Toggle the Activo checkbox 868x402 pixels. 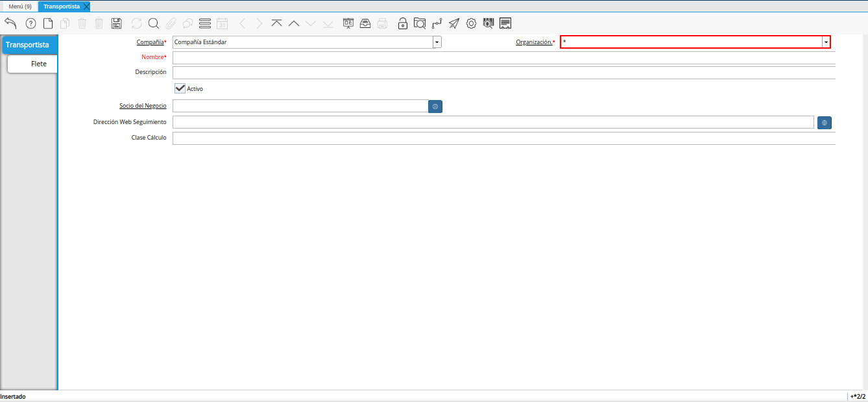pyautogui.click(x=180, y=88)
